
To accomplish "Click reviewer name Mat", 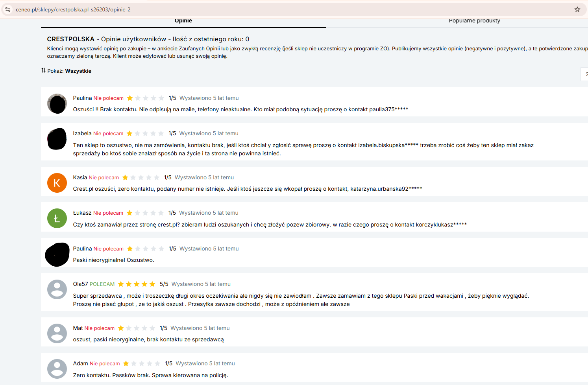I will (78, 328).
